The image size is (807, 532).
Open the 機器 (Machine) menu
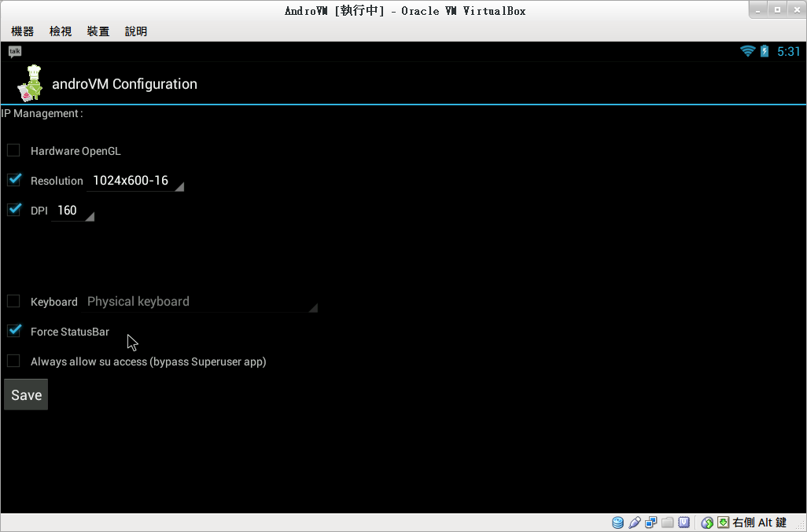[23, 31]
